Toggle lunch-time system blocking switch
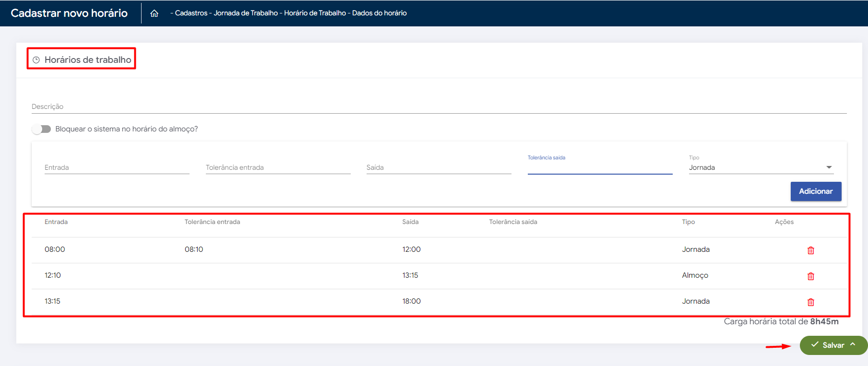Viewport: 868px width, 366px height. point(42,129)
